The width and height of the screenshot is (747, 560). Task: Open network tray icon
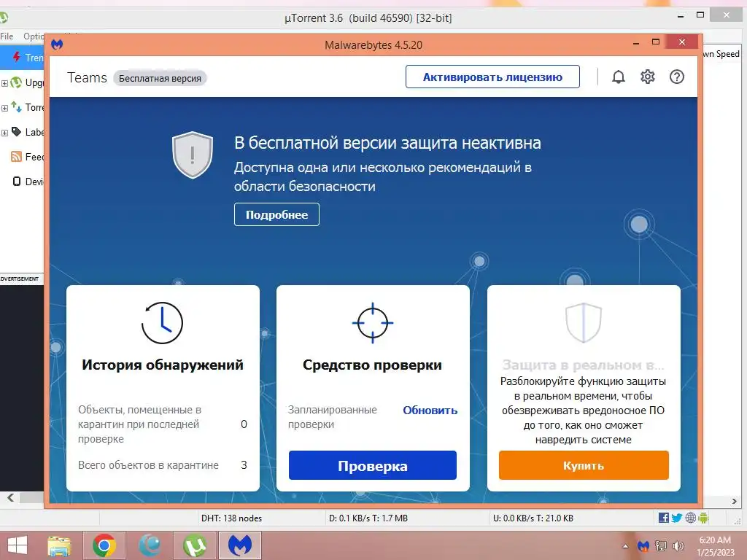click(661, 546)
